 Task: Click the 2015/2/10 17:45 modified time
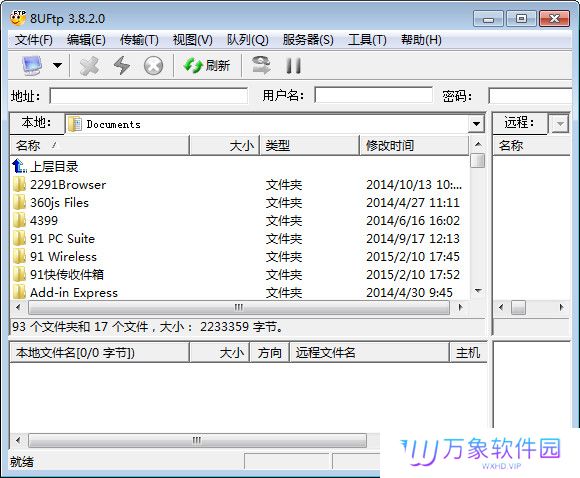[413, 256]
